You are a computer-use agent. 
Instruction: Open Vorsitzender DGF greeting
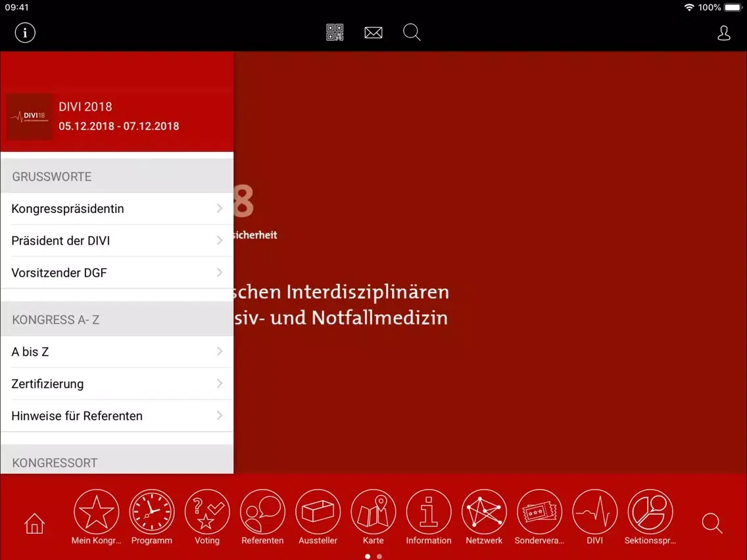click(117, 272)
